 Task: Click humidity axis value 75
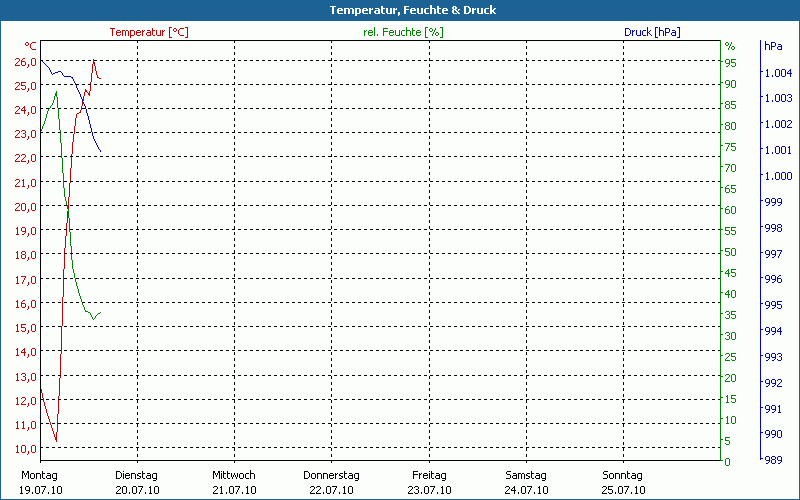pyautogui.click(x=731, y=147)
